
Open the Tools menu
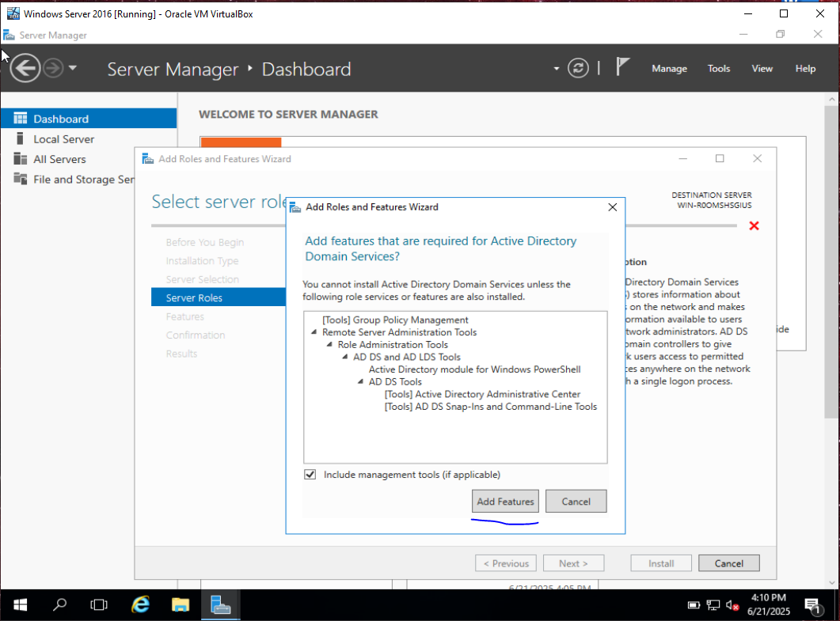click(718, 69)
